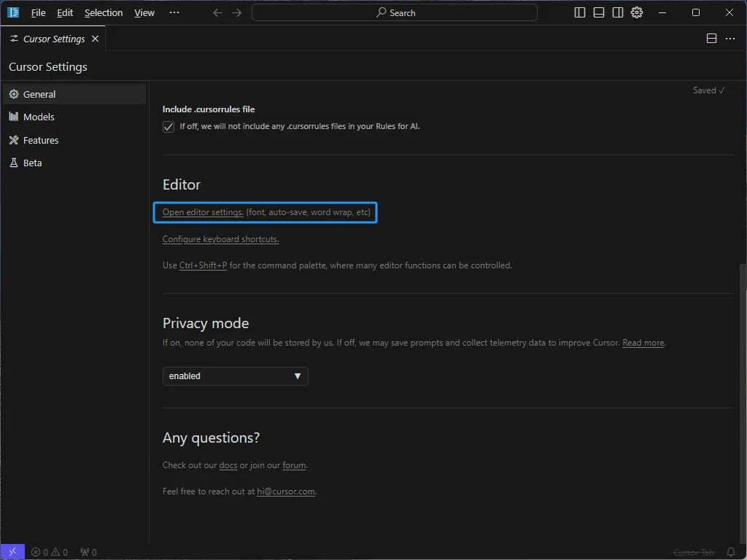This screenshot has width=747, height=560.
Task: Open the Selection menu
Action: tap(104, 13)
